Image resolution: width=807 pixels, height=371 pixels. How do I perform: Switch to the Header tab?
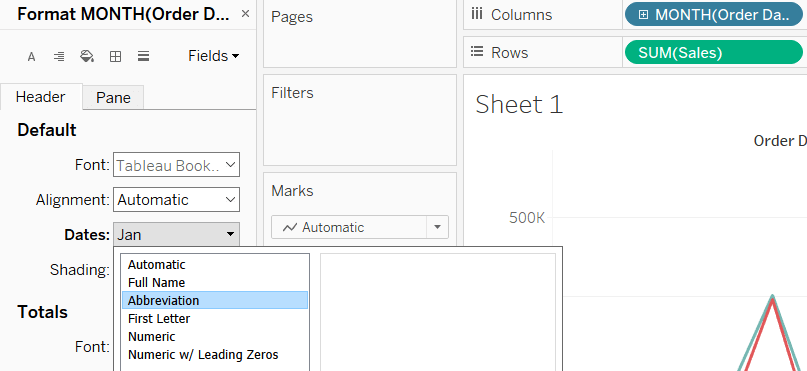coord(41,97)
